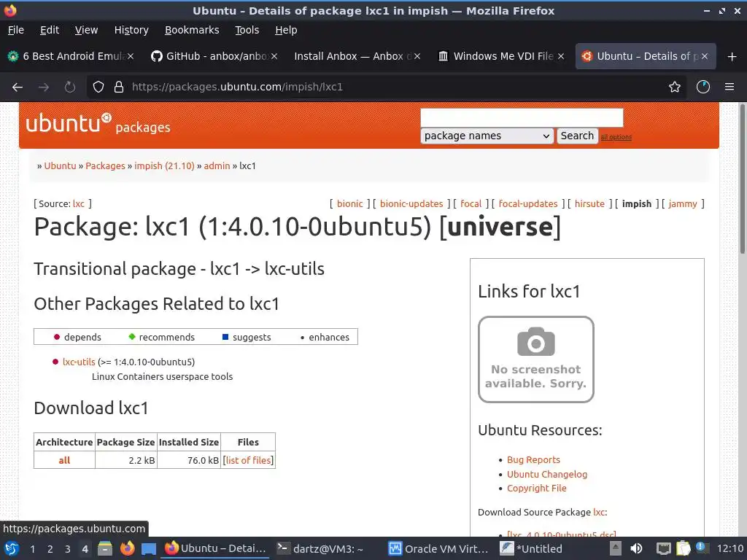Click the package search text field
Image resolution: width=747 pixels, height=560 pixels.
pyautogui.click(x=522, y=117)
